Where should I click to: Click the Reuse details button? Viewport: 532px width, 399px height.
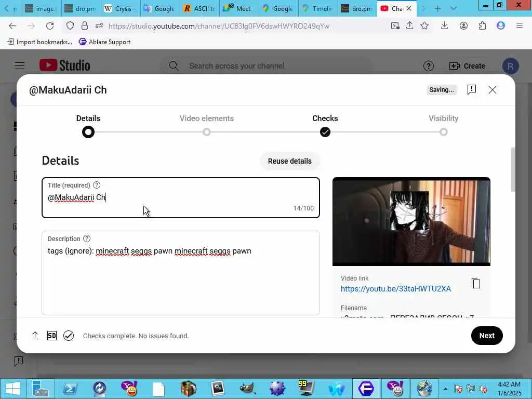(x=290, y=161)
